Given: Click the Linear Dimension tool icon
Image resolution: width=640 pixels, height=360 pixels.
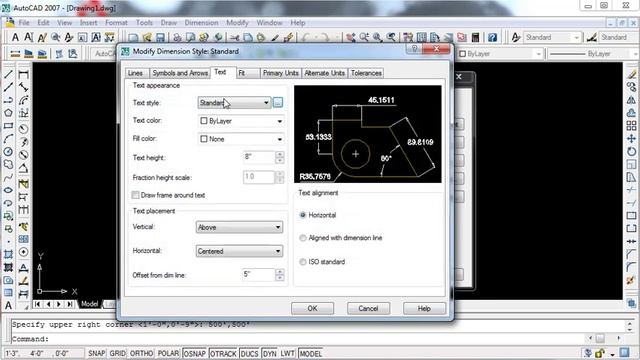Looking at the screenshot, I should (23, 74).
